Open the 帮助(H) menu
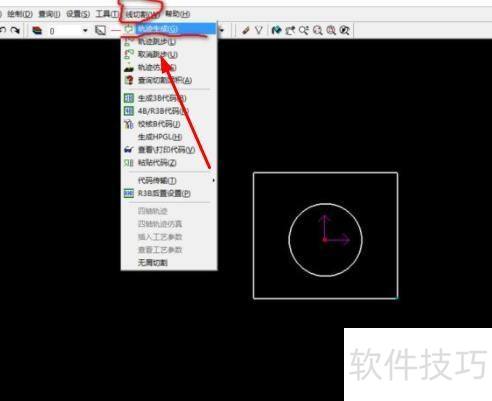The height and width of the screenshot is (401, 492). [177, 14]
